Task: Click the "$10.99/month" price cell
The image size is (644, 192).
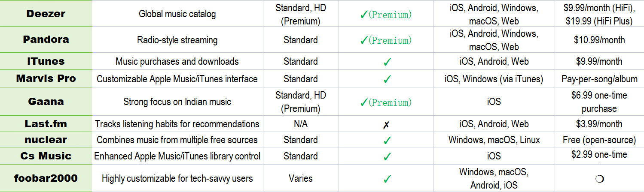Action: [599, 40]
